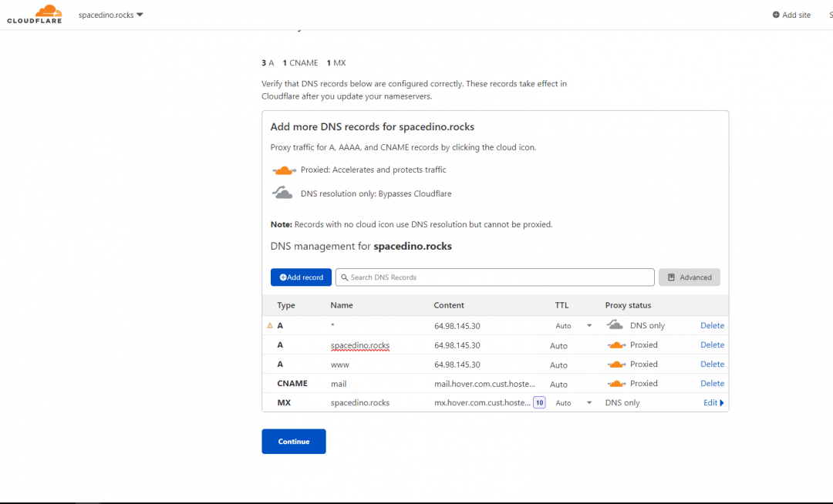Click the magnifier icon in the search field
The image size is (833, 504).
coord(344,277)
